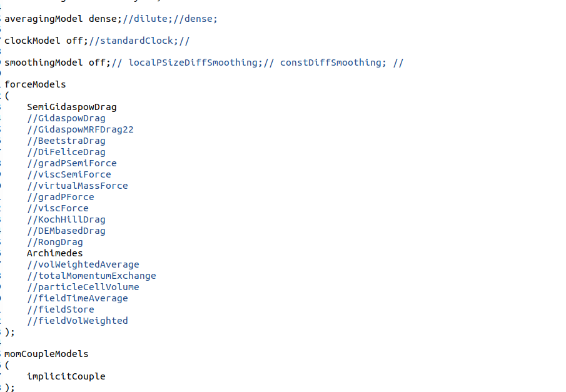
Task: Click the averagingModel dense keyword line
Action: pos(61,19)
